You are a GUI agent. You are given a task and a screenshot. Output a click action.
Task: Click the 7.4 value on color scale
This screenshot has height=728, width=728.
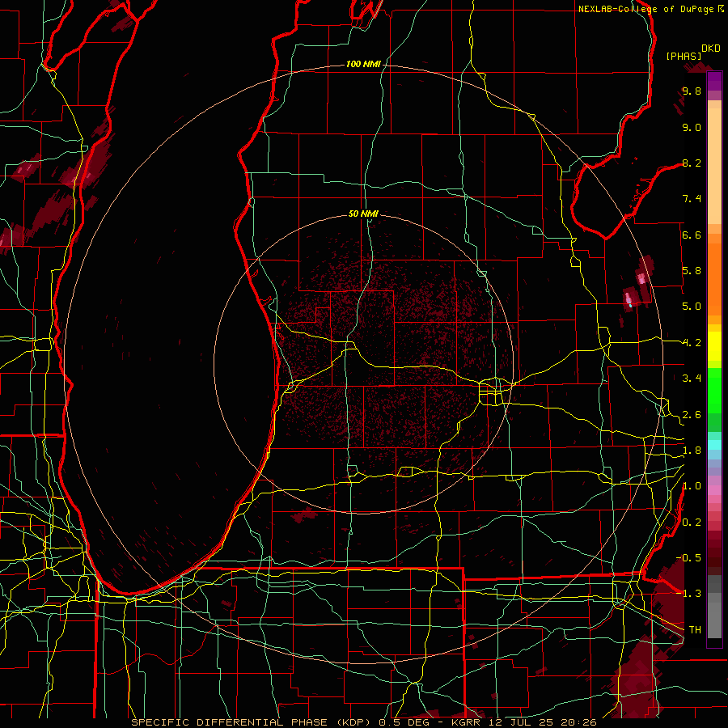coord(692,199)
